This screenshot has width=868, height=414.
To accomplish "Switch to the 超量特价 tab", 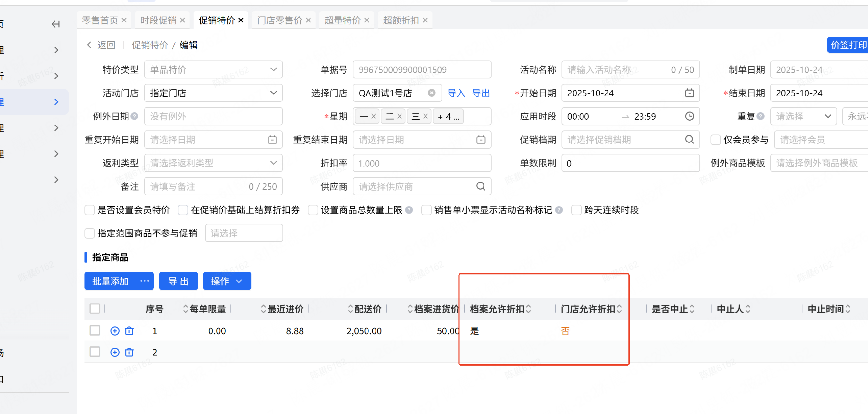I will tap(342, 20).
